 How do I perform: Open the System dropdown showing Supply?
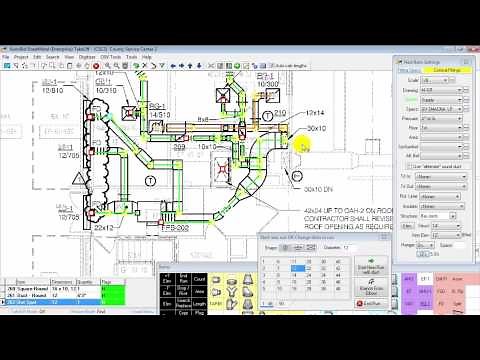pos(441,100)
